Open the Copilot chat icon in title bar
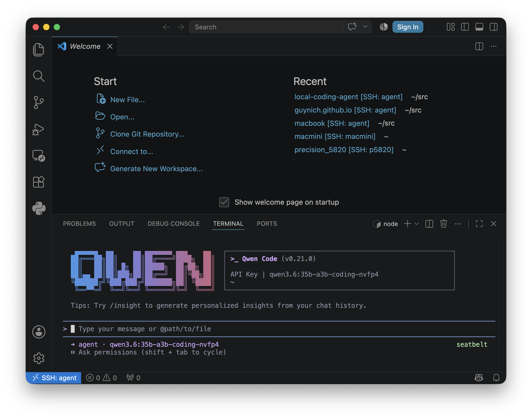Viewport: 532px width, 418px height. click(x=352, y=27)
